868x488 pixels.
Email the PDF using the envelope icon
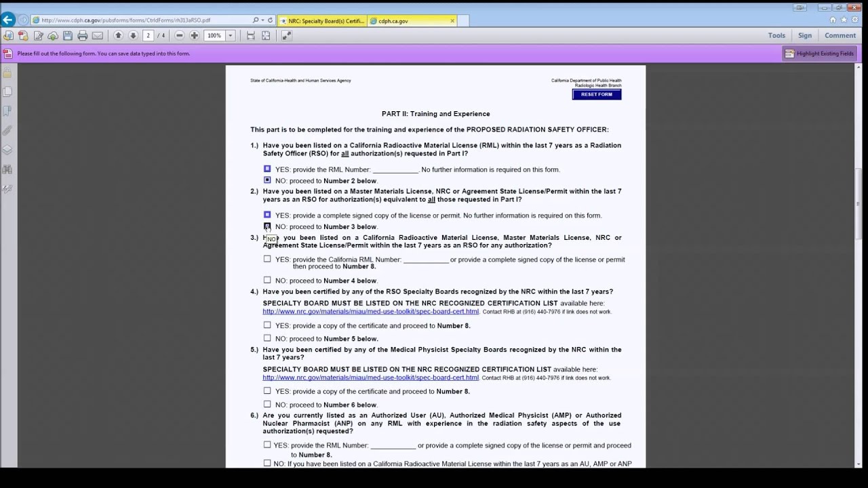coord(98,35)
